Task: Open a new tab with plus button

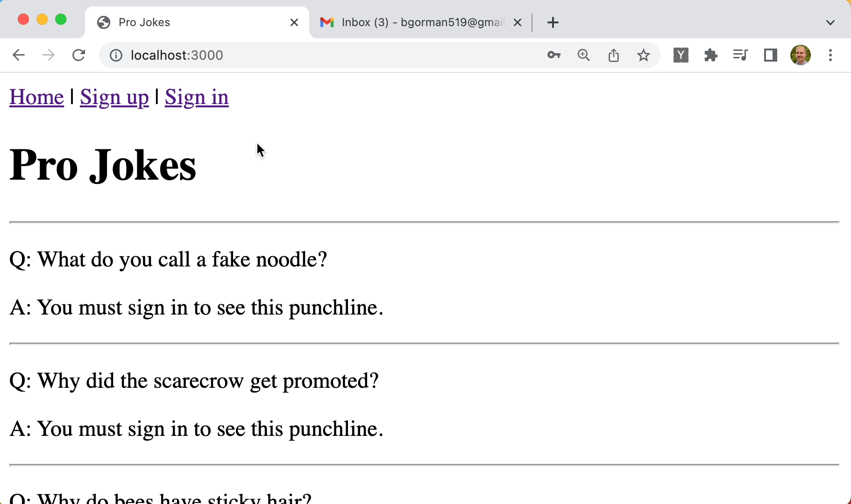Action: [553, 22]
